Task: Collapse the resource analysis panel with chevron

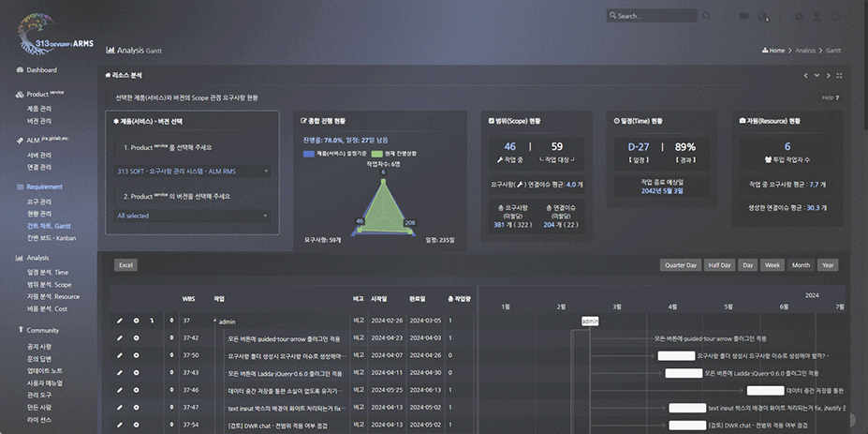Action: [817, 75]
